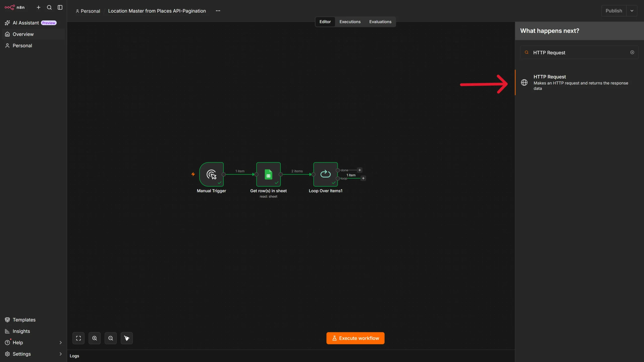Open AI Assistant preview
Screen dimensions: 644x362
(x=33, y=23)
